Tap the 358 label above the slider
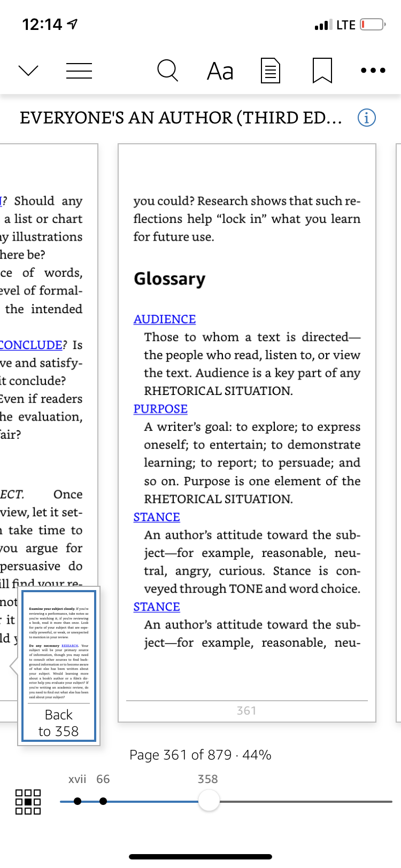The width and height of the screenshot is (401, 868). point(208,779)
